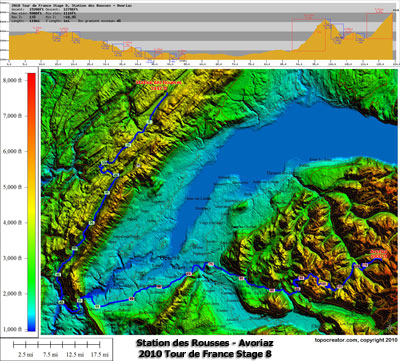400x361 pixels.
Task: Click the final summit at the profile's right end
Action: tap(393, 13)
